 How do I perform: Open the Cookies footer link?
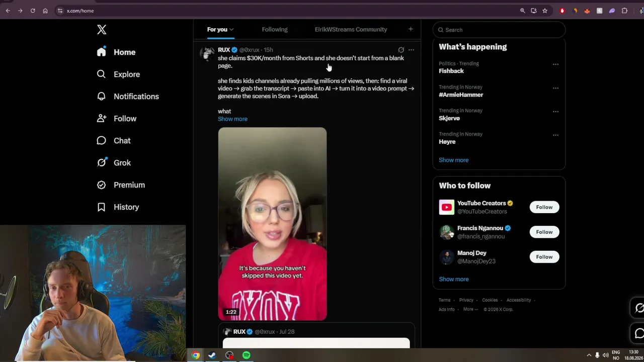490,300
